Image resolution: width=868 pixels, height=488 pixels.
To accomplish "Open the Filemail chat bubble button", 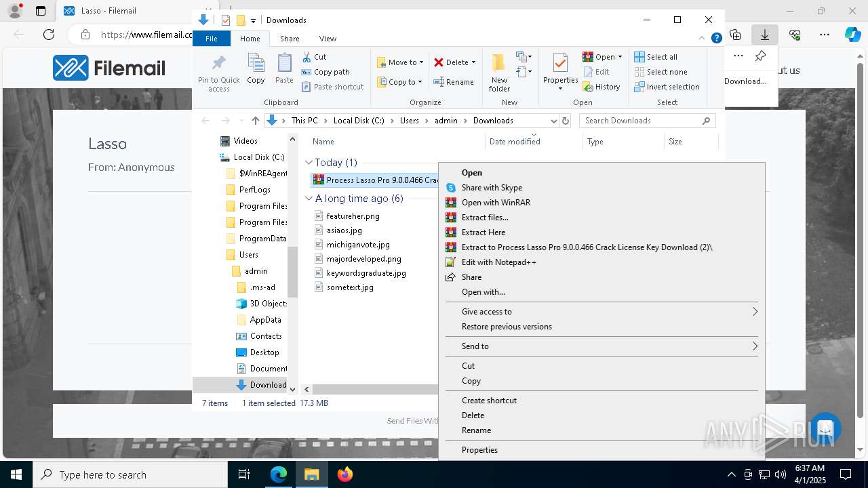I will point(825,429).
